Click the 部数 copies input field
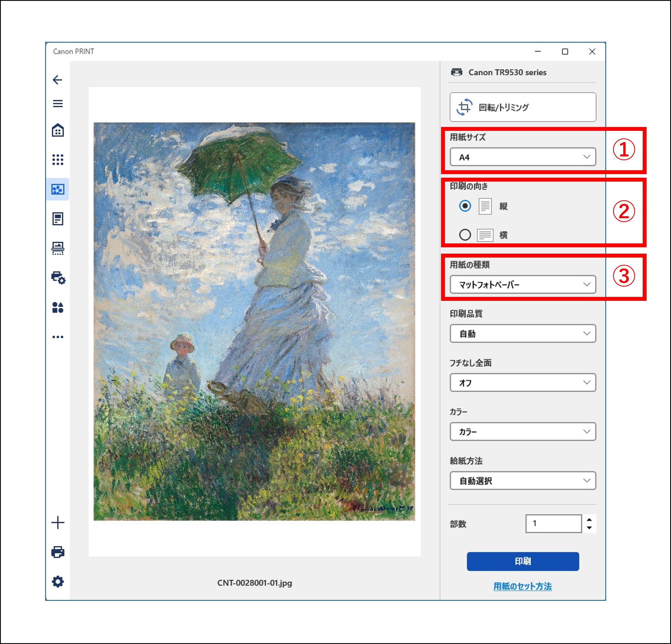Image resolution: width=671 pixels, height=644 pixels. point(553,523)
